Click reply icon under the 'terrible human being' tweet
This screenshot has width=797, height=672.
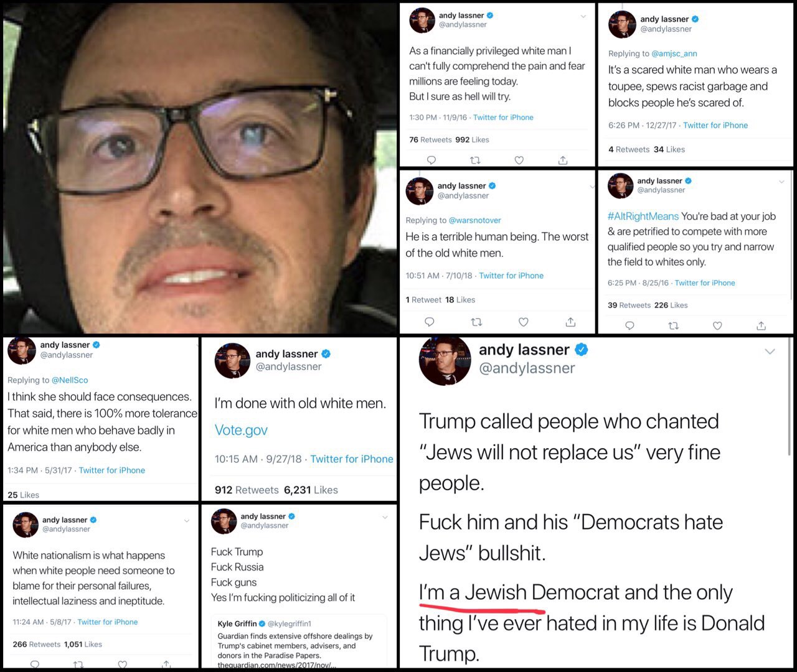(429, 322)
